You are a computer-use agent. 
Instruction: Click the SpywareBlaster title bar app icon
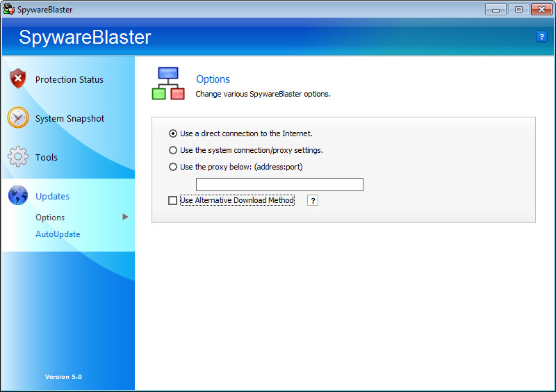coord(9,9)
